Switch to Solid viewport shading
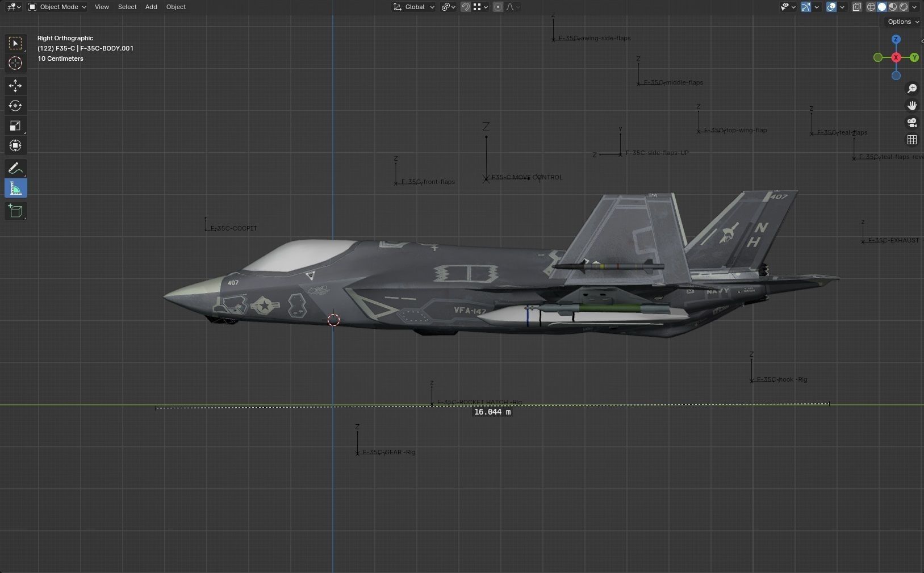The image size is (924, 573). click(882, 7)
